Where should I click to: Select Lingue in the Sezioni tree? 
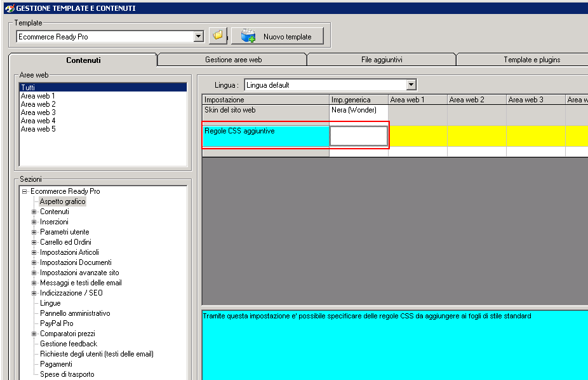(x=50, y=303)
